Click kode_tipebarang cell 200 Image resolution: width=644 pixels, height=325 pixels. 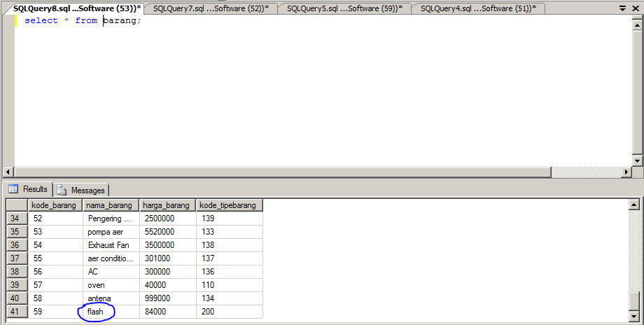(229, 312)
